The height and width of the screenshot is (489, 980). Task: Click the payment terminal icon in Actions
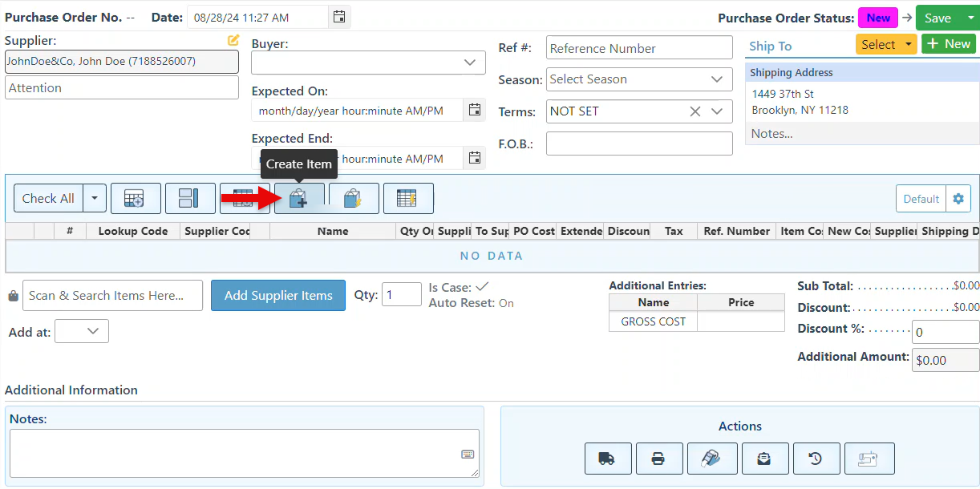710,459
